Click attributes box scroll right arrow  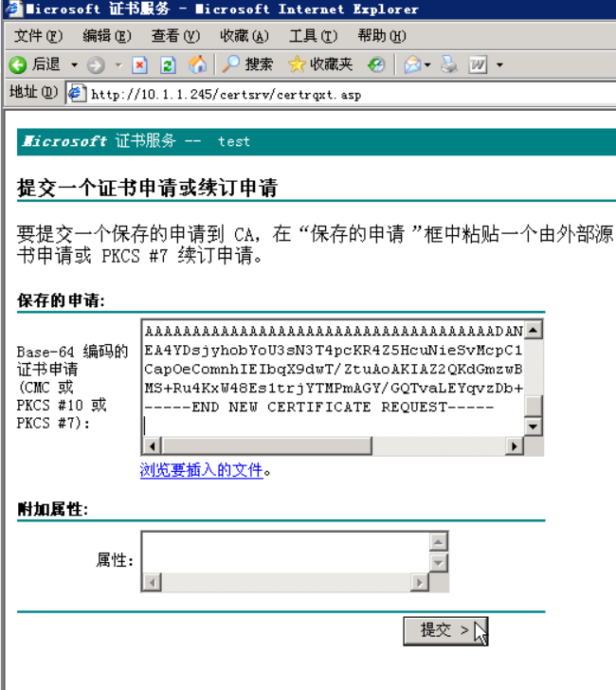[419, 583]
